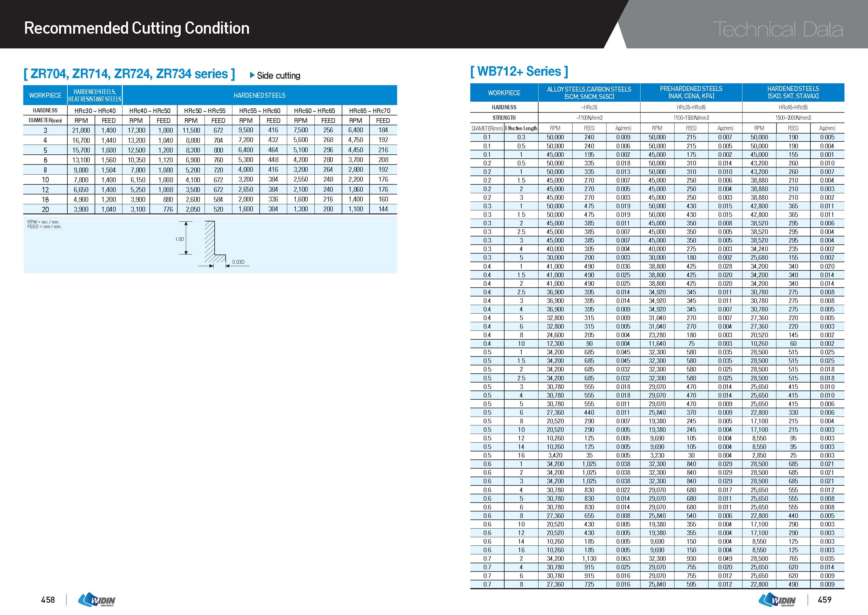Screen dimensions: 868x615
Task: Click the HARDENED STEELS (SKD, SKT, STAVAX) header
Action: (793, 92)
